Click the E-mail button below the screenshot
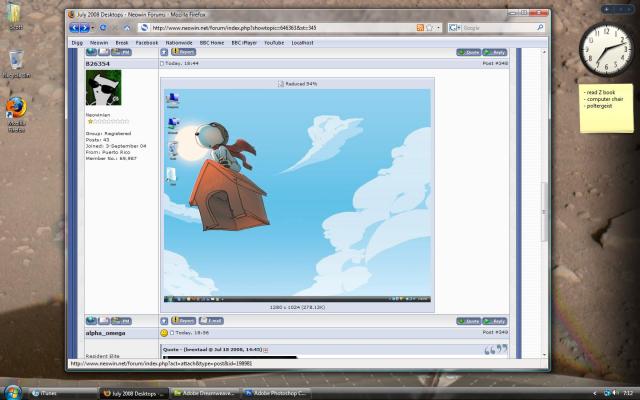Image resolution: width=640 pixels, height=400 pixels. pyautogui.click(x=211, y=321)
